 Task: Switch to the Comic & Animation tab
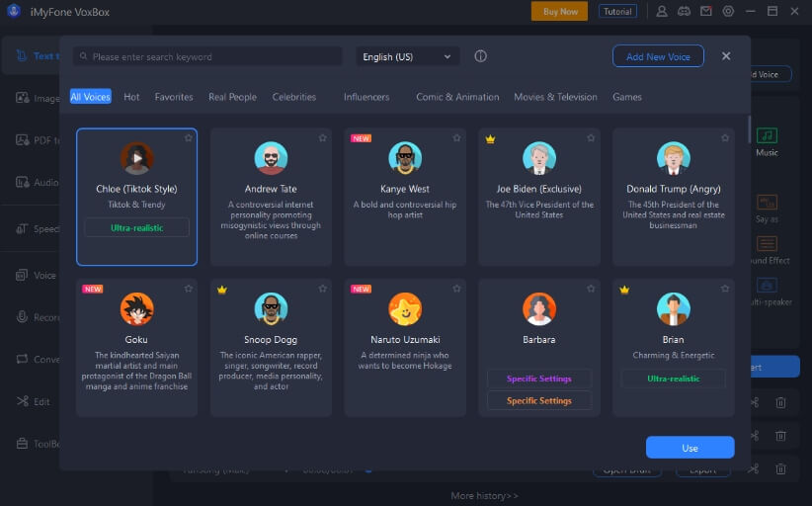[457, 97]
